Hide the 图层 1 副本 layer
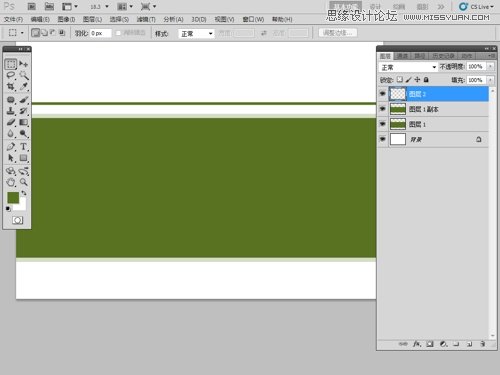Image resolution: width=500 pixels, height=375 pixels. pyautogui.click(x=382, y=109)
